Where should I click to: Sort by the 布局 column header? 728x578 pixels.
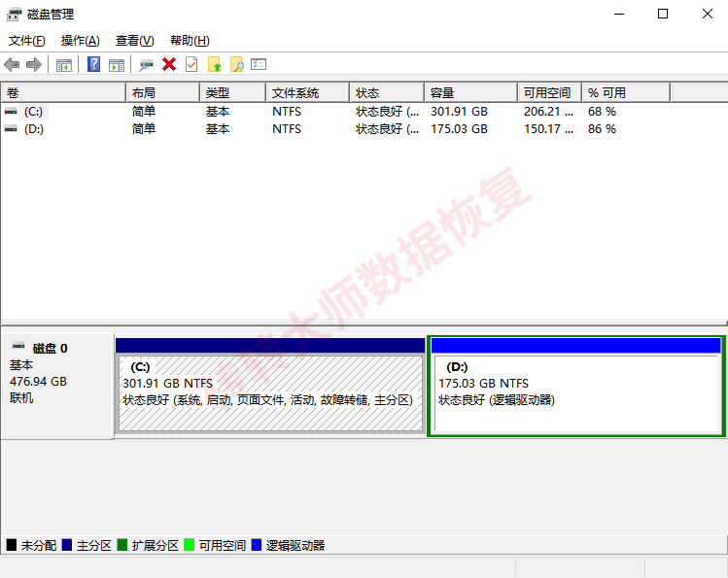point(163,93)
